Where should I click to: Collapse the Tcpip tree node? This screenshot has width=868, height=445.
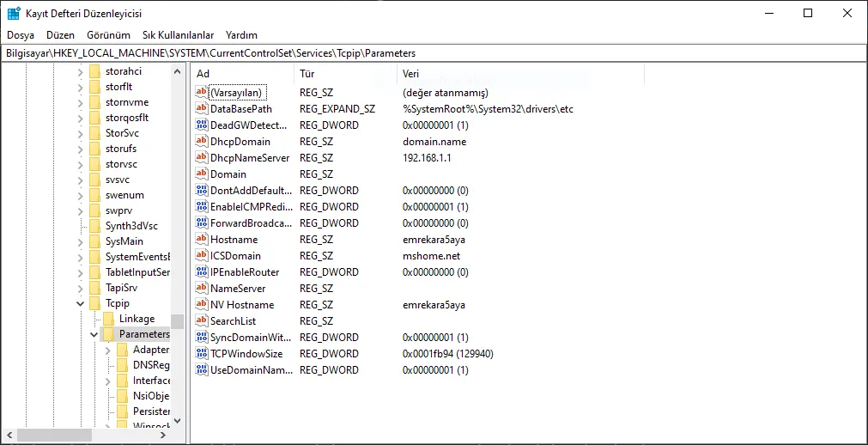pyautogui.click(x=80, y=303)
